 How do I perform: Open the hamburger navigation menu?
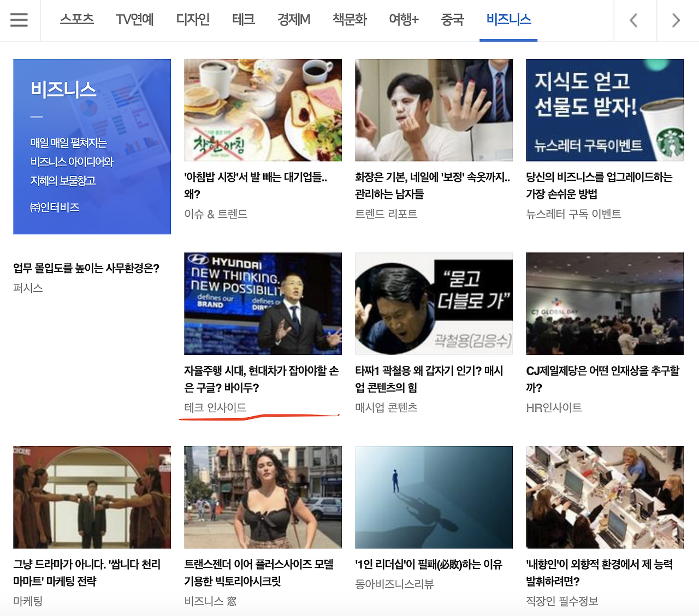coord(19,20)
